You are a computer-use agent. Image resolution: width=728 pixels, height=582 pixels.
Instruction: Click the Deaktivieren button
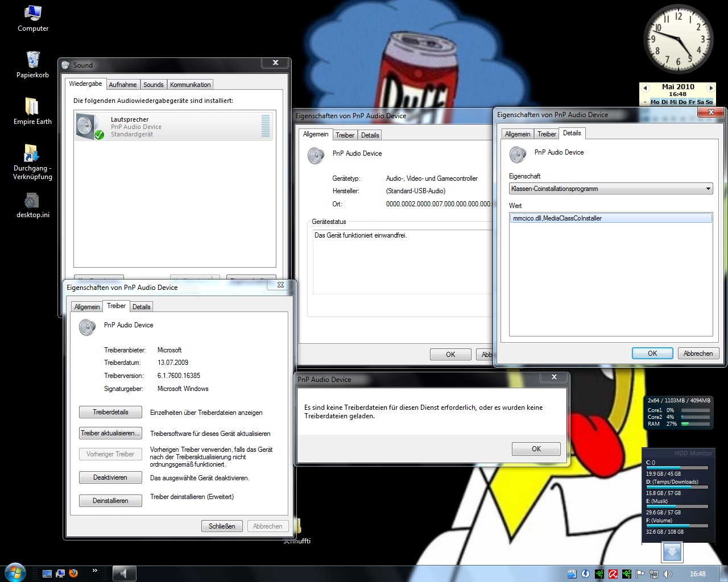point(110,477)
